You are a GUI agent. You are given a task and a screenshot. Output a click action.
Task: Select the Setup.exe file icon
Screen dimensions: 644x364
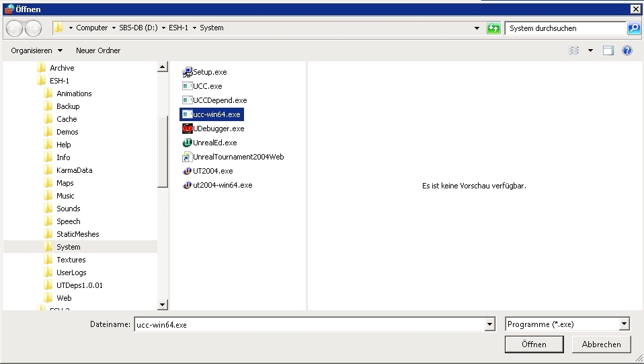pos(188,72)
